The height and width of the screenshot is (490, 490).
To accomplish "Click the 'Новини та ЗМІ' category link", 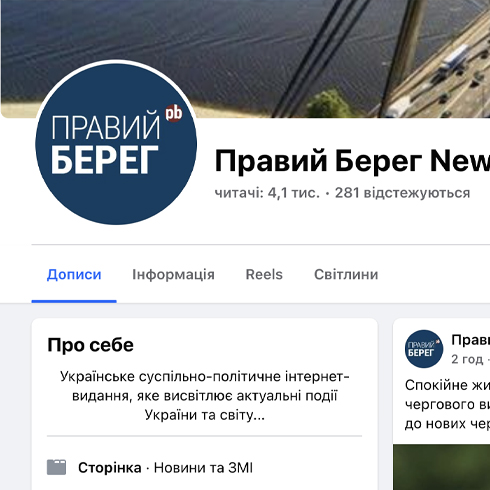I will pos(203,468).
